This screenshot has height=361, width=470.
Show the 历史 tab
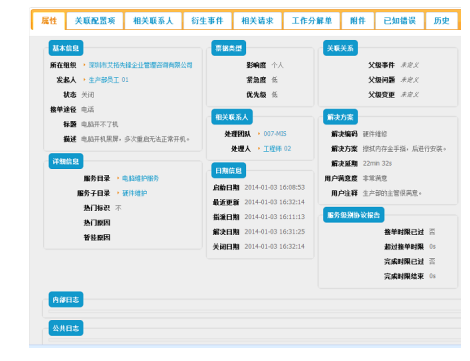pyautogui.click(x=441, y=21)
